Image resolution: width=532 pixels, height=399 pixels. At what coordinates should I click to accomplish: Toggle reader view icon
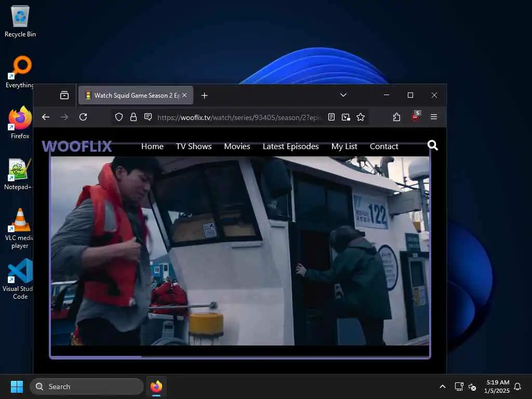click(x=331, y=117)
